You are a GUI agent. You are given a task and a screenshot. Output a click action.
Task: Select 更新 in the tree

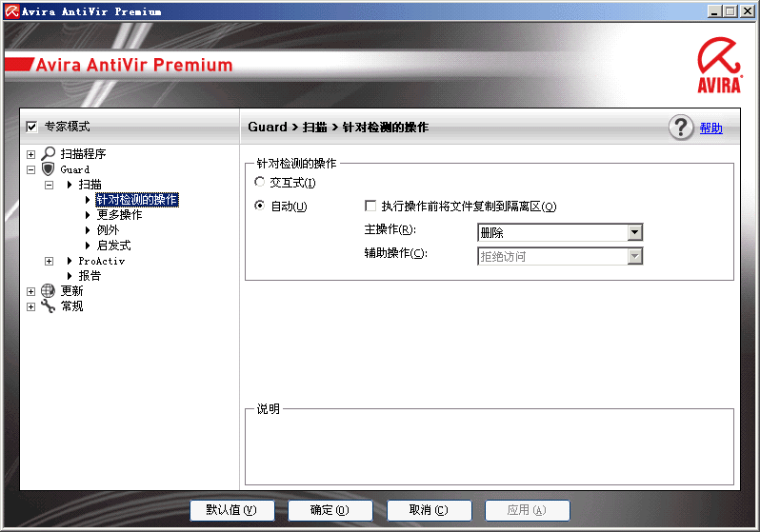(71, 290)
